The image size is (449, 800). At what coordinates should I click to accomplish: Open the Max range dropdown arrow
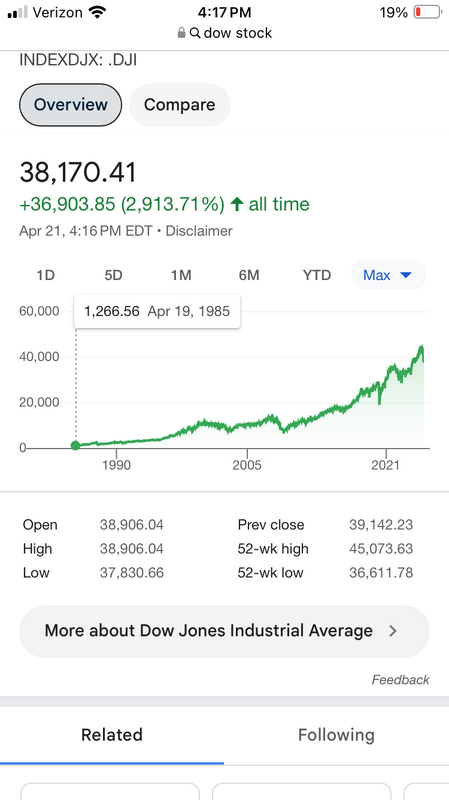(x=406, y=276)
